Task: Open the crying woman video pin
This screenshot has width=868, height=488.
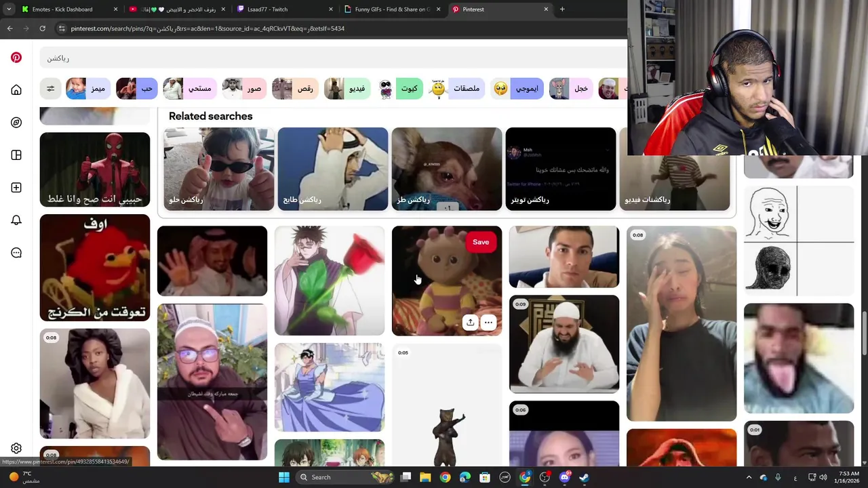Action: 682,323
